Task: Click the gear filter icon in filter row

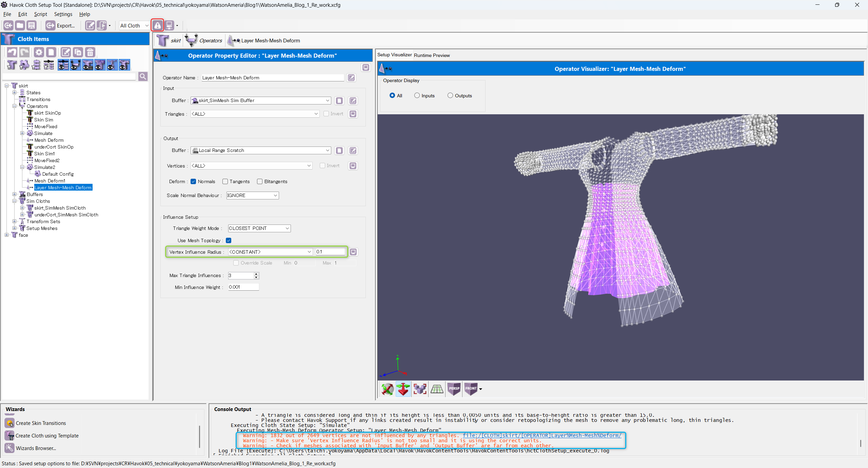Action: 24,65
